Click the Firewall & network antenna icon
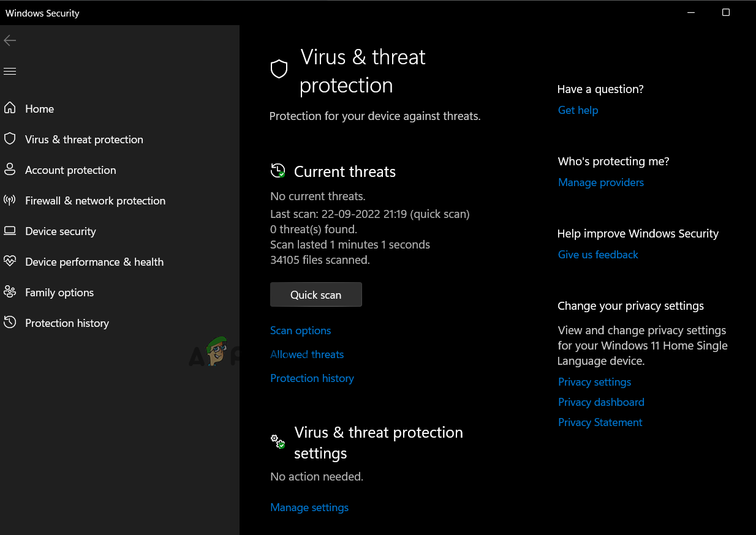Screen dimensions: 756x535 click(x=10, y=200)
